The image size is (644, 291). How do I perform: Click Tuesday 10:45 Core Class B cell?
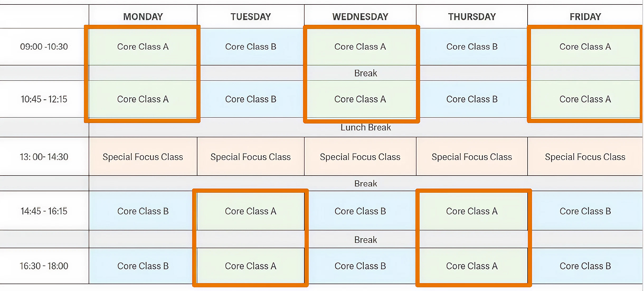pyautogui.click(x=251, y=99)
